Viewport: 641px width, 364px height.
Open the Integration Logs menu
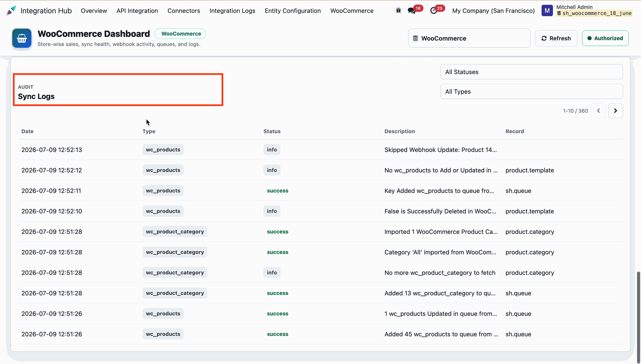coord(232,11)
